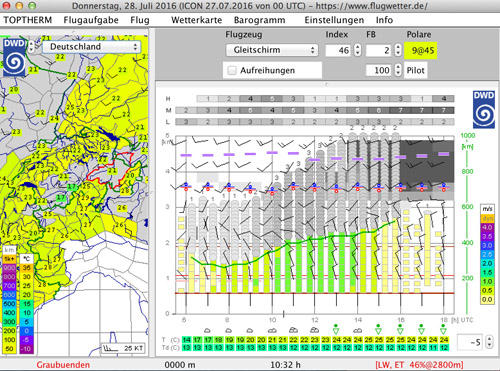Viewport: 500px width, 371px height.
Task: Open the Gleitschirm aircraft dropdown
Action: click(x=272, y=50)
